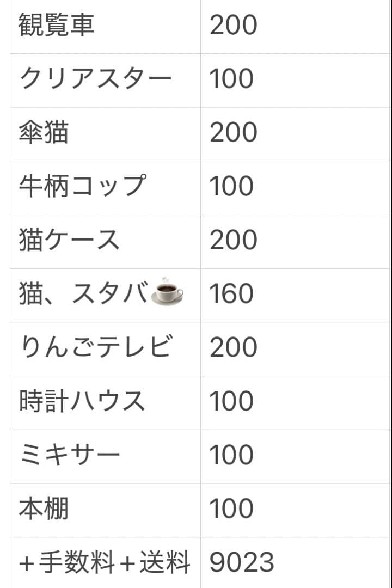
Task: Click the 猫、スタバ text label
Action: tap(83, 295)
